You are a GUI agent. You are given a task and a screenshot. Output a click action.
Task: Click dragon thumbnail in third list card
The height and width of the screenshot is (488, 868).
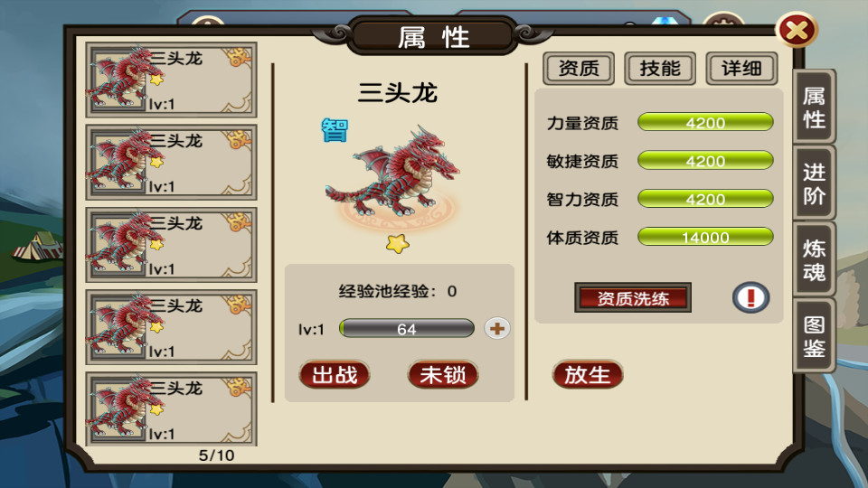(118, 242)
